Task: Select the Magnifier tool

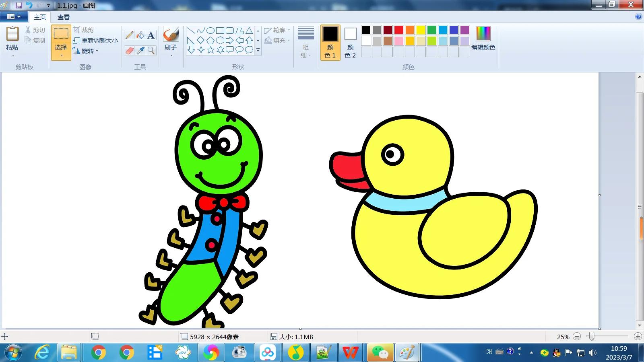Action: click(151, 50)
